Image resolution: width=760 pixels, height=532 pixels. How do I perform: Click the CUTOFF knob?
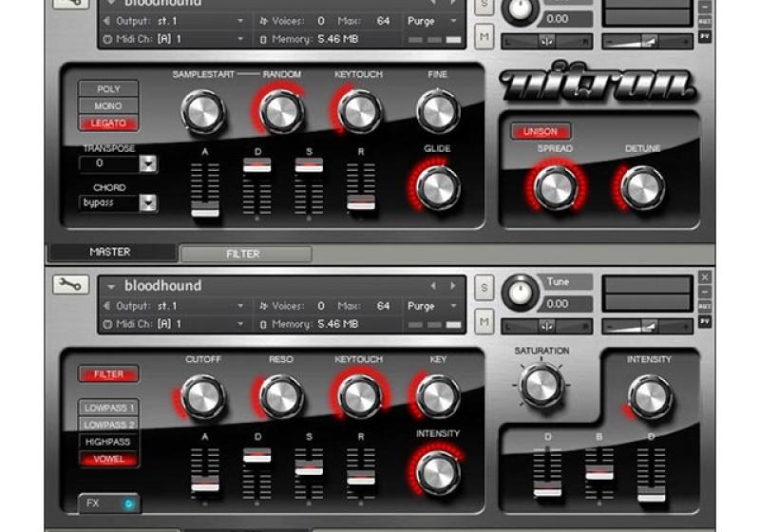tap(203, 397)
